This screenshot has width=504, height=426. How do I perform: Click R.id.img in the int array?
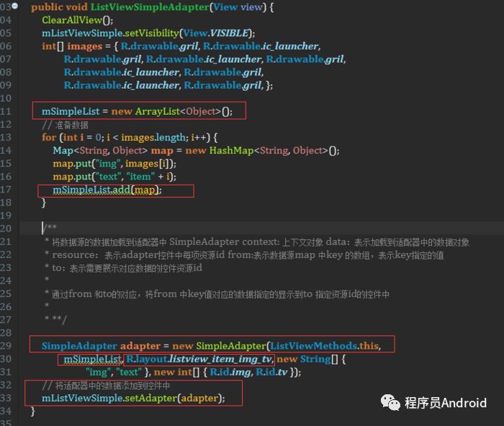pos(230,372)
